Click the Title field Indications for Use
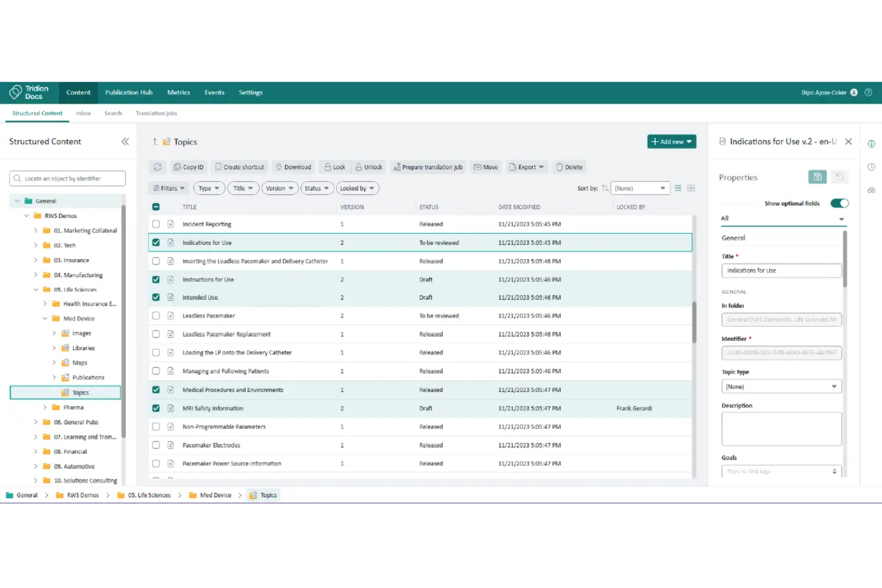882x588 pixels. pos(781,270)
